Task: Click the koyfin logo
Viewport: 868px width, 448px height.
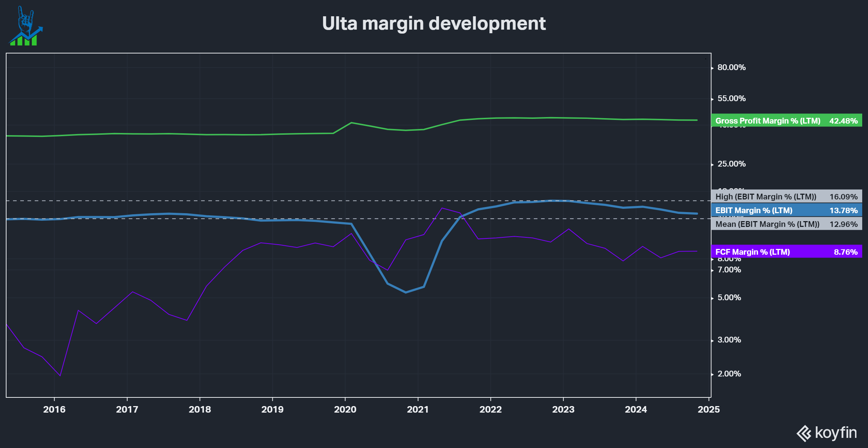Action: pyautogui.click(x=827, y=433)
